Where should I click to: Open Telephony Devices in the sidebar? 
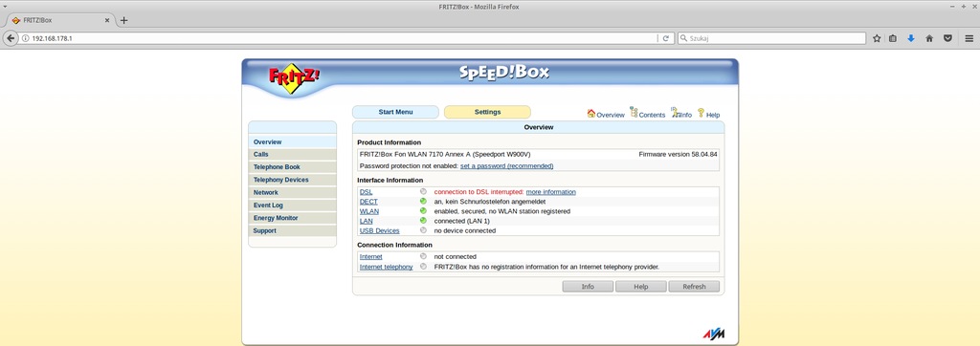(x=293, y=180)
